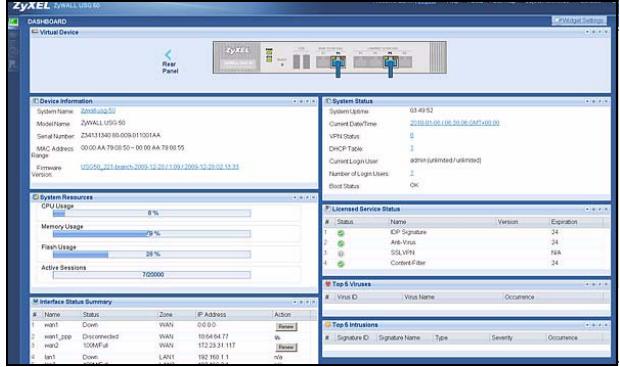
Task: Click the Version column header in Licensed Services
Action: tap(508, 222)
